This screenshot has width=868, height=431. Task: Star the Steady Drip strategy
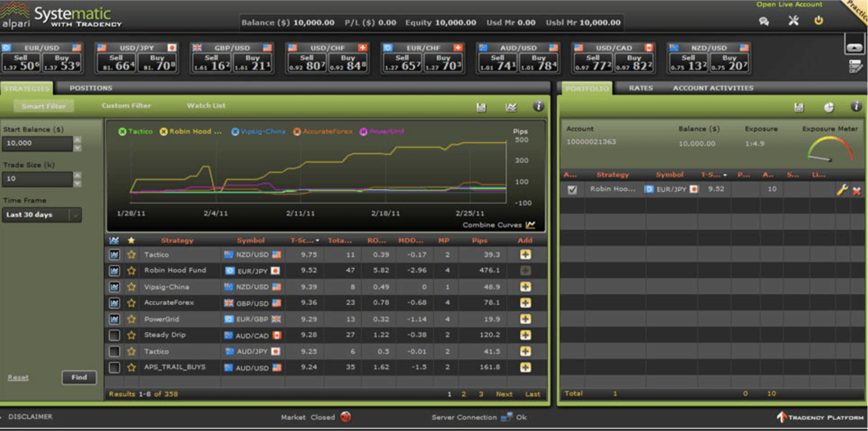131,335
